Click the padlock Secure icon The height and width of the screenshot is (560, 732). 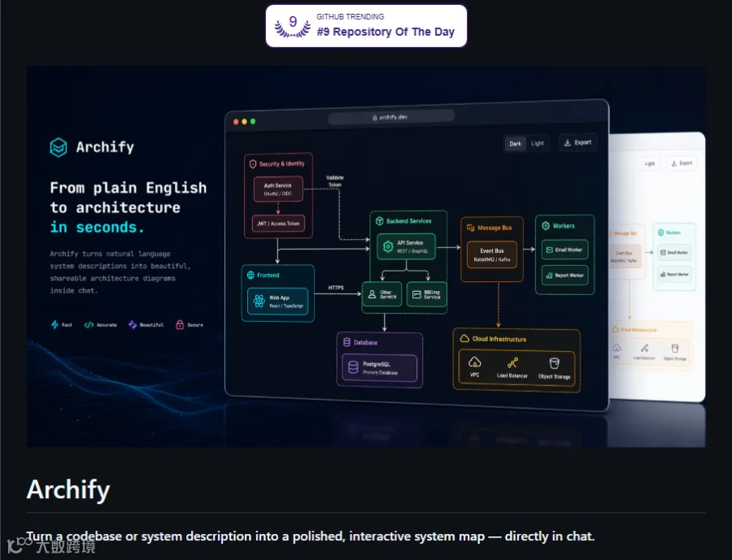(x=180, y=324)
